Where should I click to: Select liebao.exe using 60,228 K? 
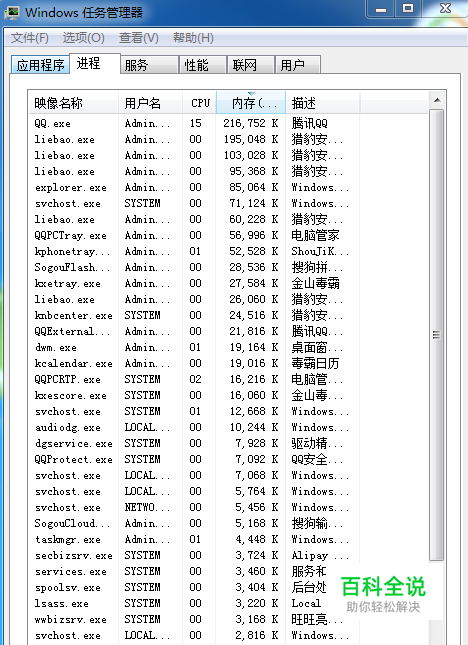(195, 219)
